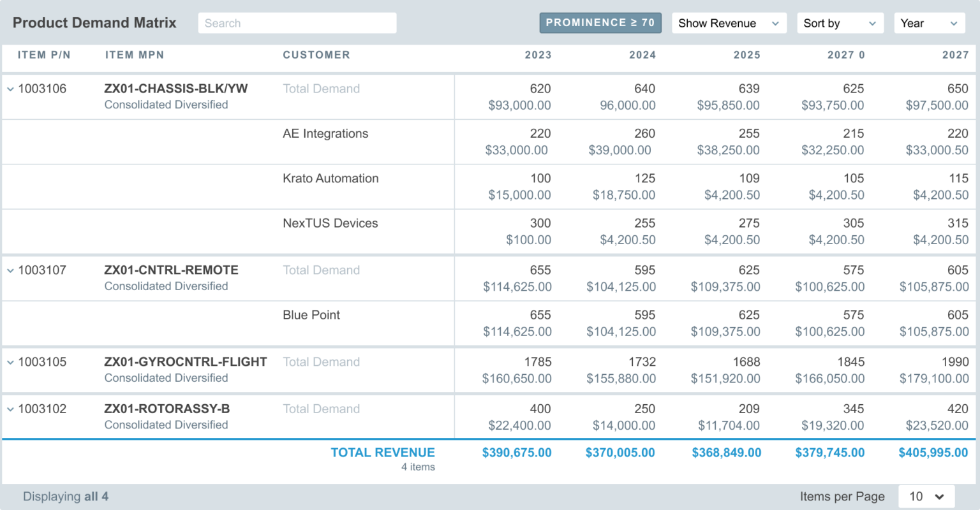Select the 2023 column header
980x510 pixels.
(538, 55)
